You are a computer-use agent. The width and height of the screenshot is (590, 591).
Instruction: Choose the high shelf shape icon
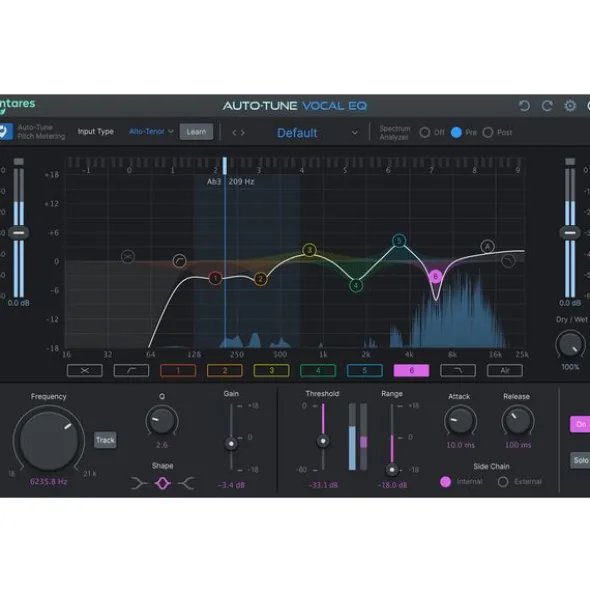point(186,483)
